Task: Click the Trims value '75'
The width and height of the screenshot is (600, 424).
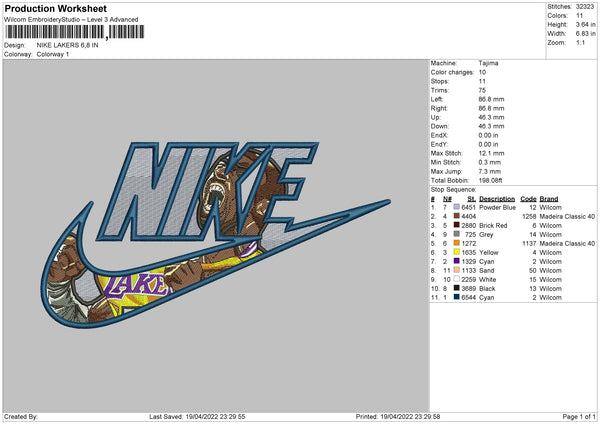Action: [x=482, y=90]
